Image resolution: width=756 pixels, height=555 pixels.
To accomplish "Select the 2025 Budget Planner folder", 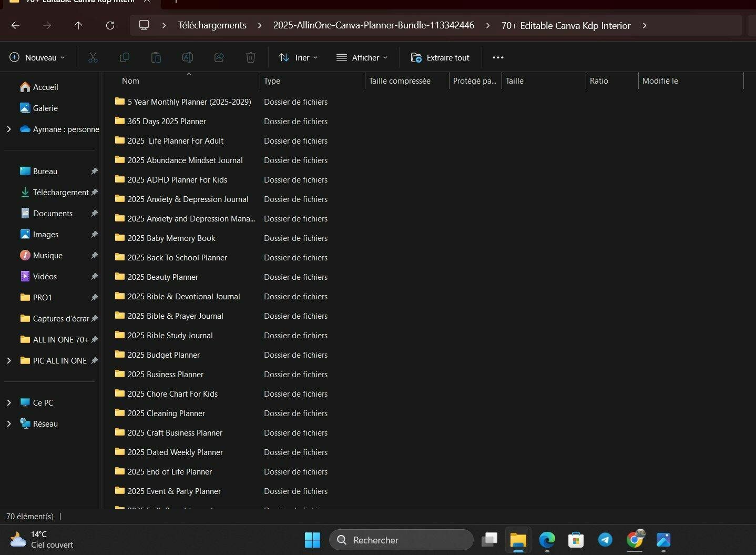I will 164,355.
